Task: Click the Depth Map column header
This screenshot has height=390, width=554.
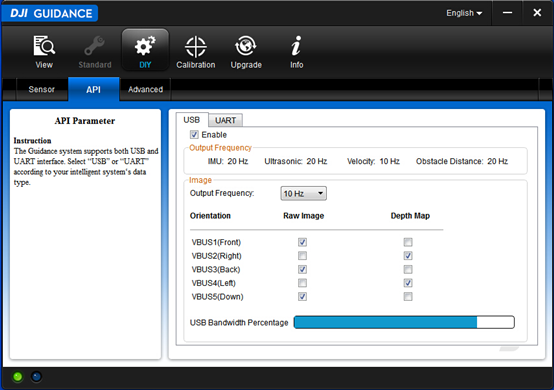Action: pyautogui.click(x=410, y=216)
